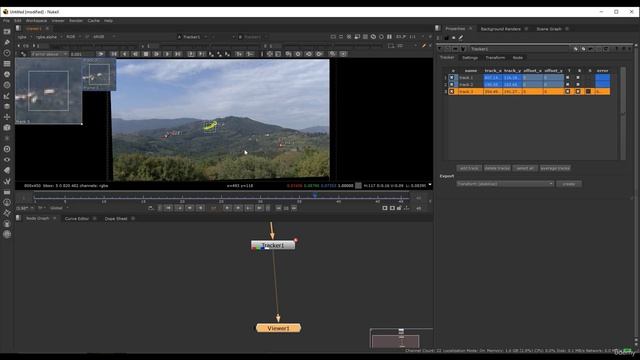Open the Workspace menu
The width and height of the screenshot is (640, 360).
tap(36, 20)
